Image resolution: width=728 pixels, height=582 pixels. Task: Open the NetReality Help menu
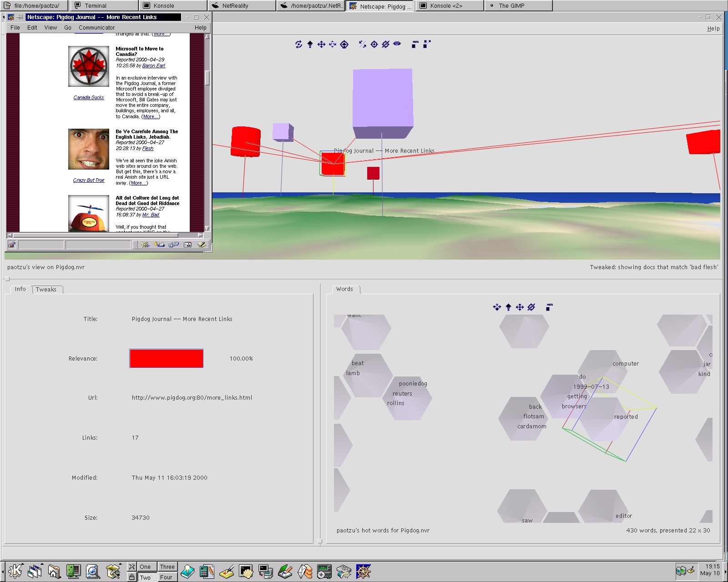713,28
